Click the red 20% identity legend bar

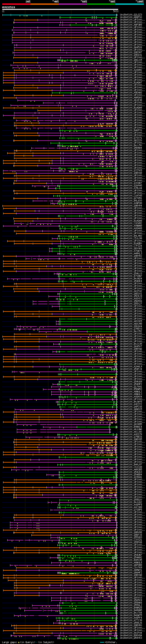16,4
